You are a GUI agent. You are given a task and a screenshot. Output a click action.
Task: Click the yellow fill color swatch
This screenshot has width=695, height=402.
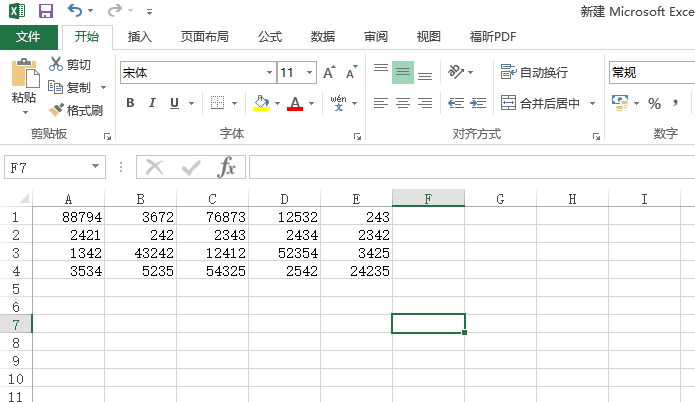(x=261, y=103)
